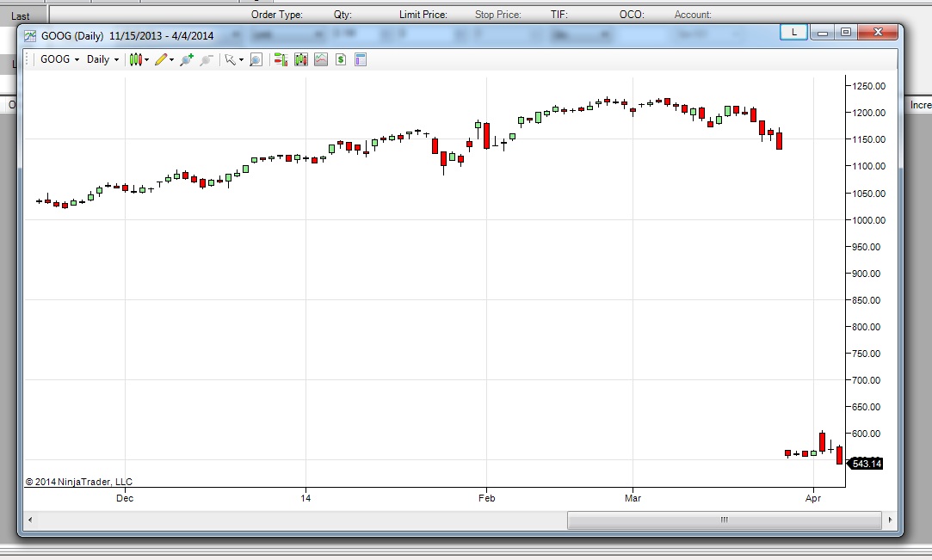Open the chart Properties icon
Viewport: 932px width, 560px height.
(x=361, y=59)
